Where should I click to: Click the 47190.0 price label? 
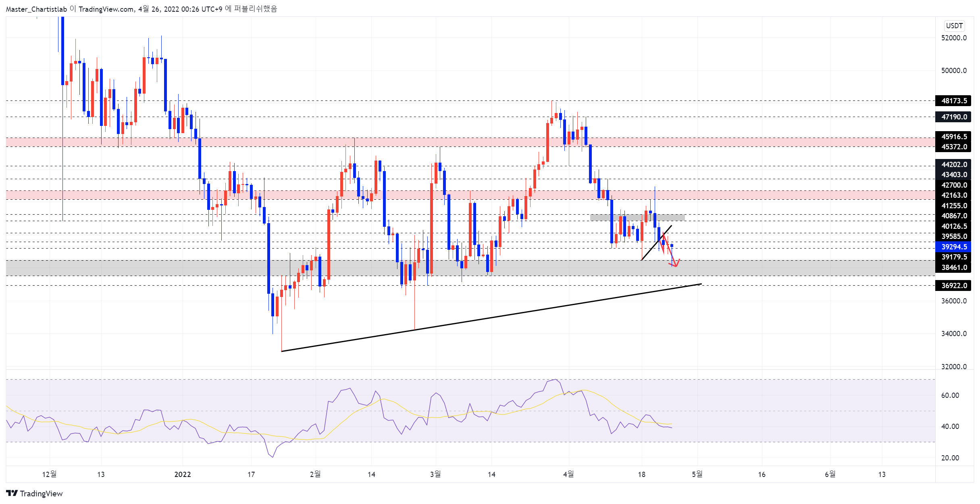[x=953, y=117]
